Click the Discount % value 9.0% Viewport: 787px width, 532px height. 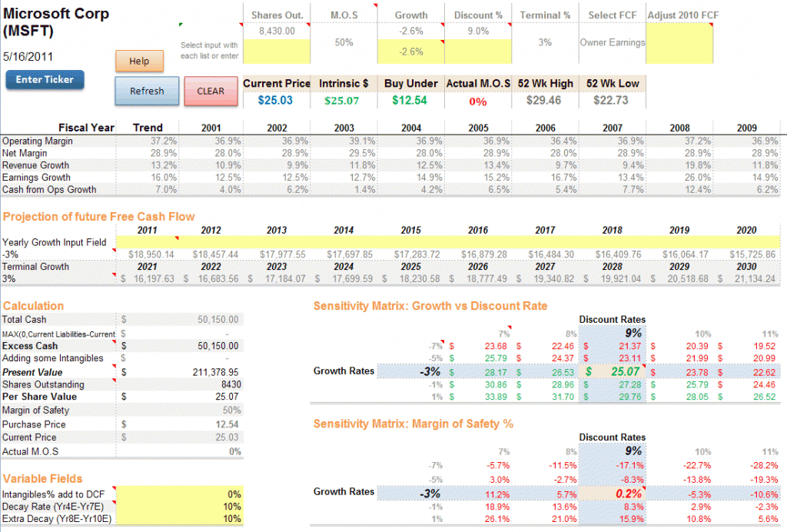[x=478, y=31]
